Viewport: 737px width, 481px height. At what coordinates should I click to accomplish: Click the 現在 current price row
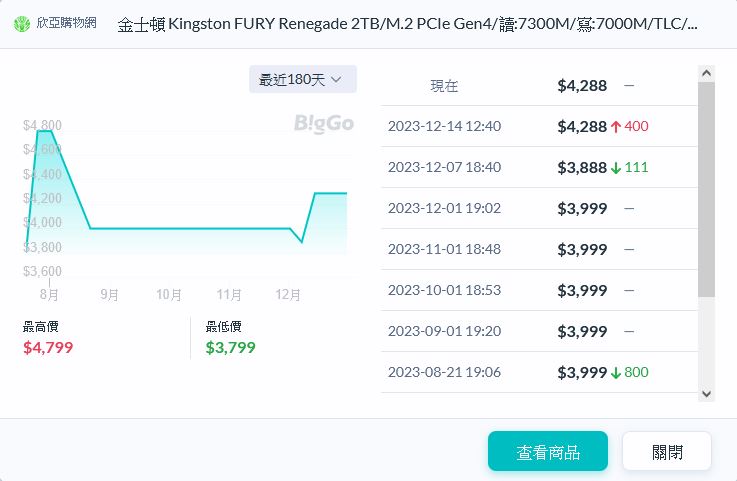pos(444,86)
